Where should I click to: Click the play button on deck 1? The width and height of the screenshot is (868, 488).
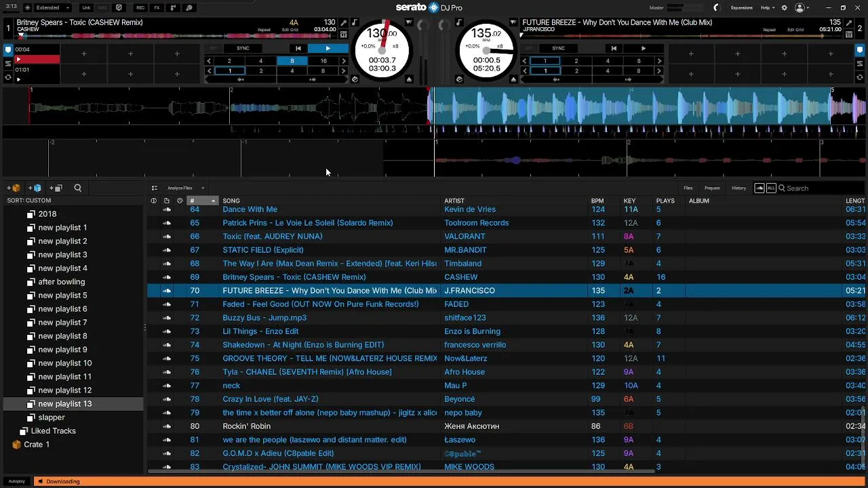click(328, 48)
